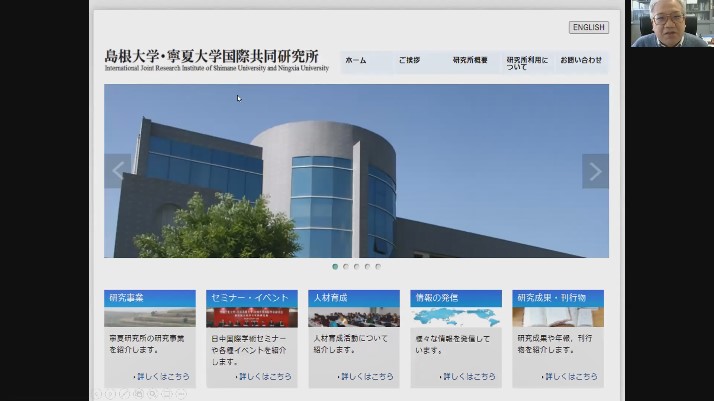Image resolution: width=714 pixels, height=401 pixels.
Task: Select the fifth carousel indicator dot
Action: (378, 267)
